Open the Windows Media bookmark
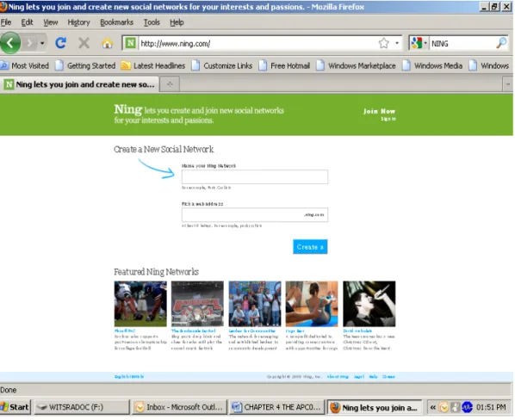The height and width of the screenshot is (420, 515). (x=432, y=65)
